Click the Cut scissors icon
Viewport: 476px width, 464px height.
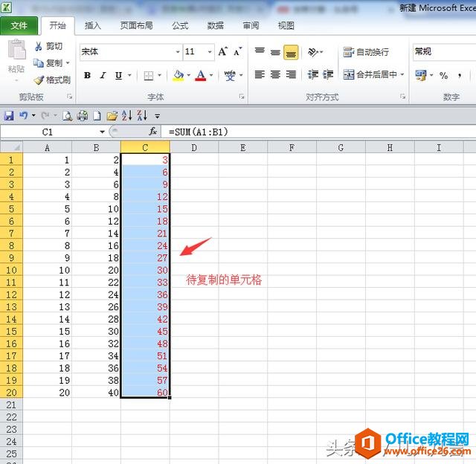point(39,46)
